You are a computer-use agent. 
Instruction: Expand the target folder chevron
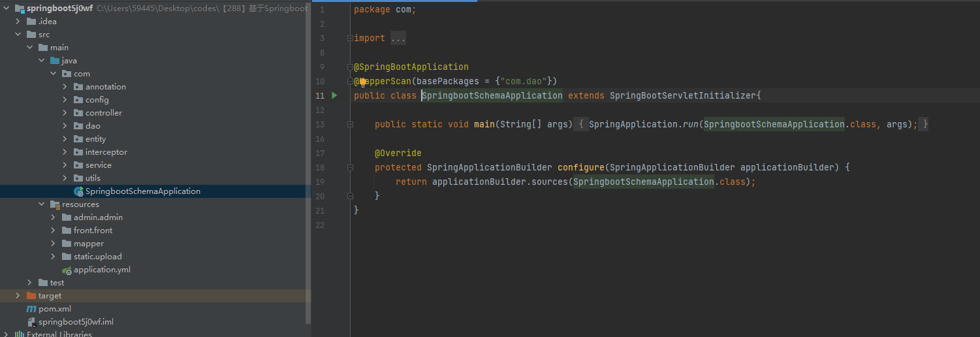(18, 296)
